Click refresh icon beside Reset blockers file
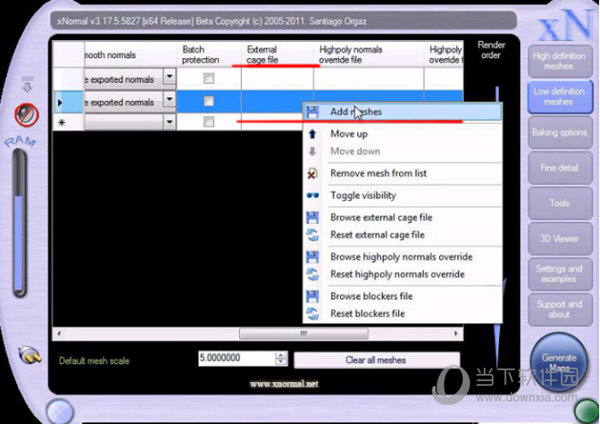This screenshot has width=600, height=424. coord(313,314)
